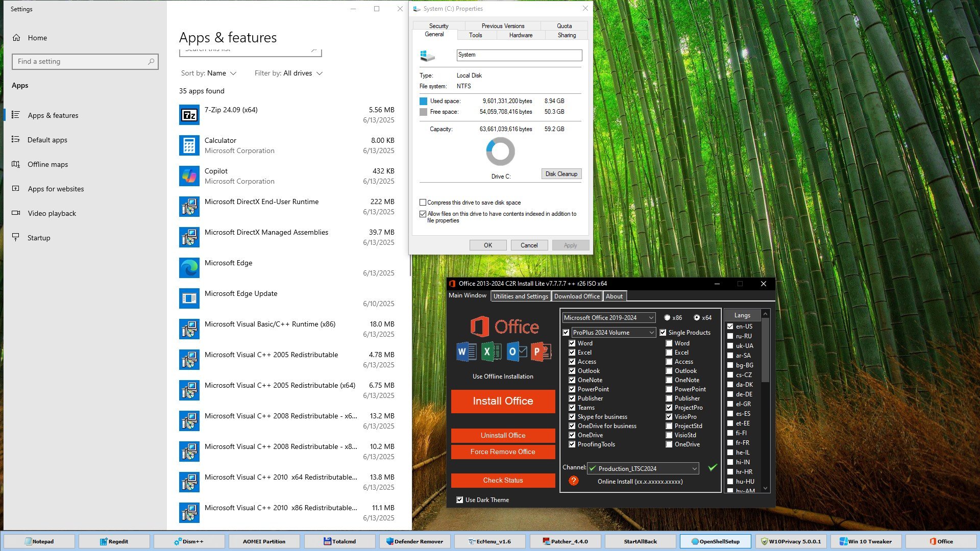The width and height of the screenshot is (980, 551).
Task: Click the drive icon in System Properties
Action: (x=427, y=55)
